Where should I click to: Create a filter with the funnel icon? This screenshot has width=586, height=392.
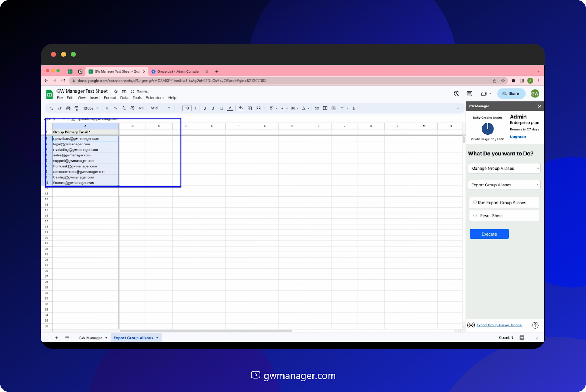pos(342,108)
